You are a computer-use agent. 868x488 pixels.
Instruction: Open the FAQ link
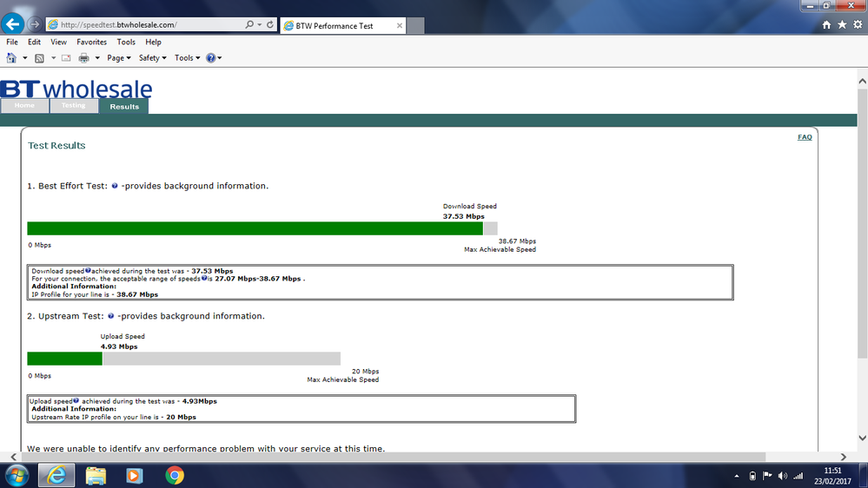(x=805, y=137)
